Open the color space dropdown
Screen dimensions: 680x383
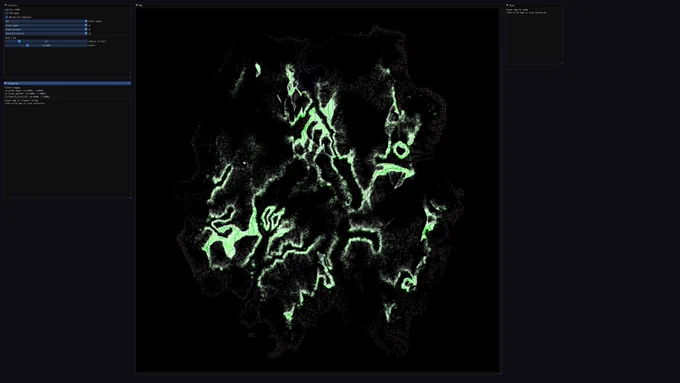click(x=46, y=21)
